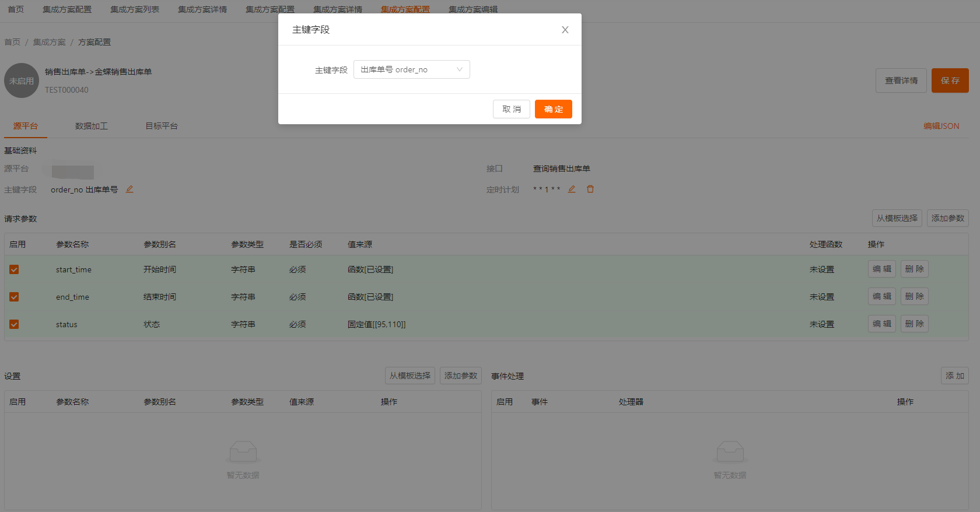Screen dimensions: 980x512
Task: Close the 主键字段 dialog with X icon
Action: click(565, 30)
